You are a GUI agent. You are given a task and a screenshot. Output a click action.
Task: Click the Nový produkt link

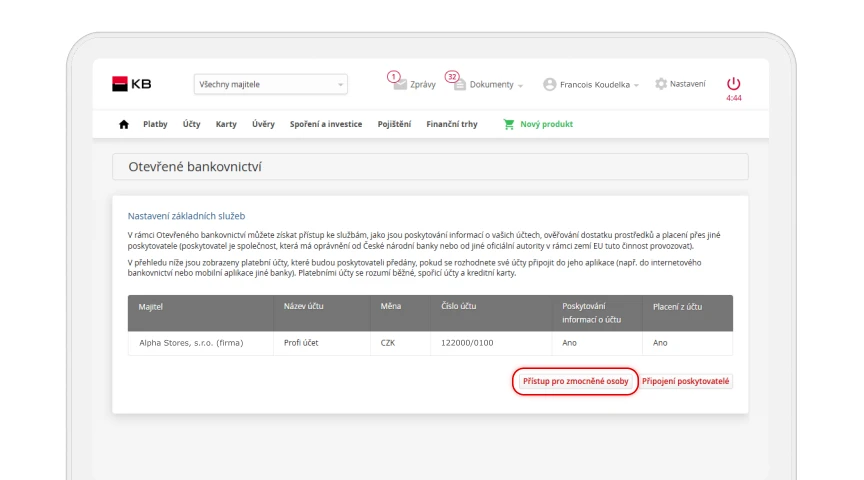(x=547, y=125)
